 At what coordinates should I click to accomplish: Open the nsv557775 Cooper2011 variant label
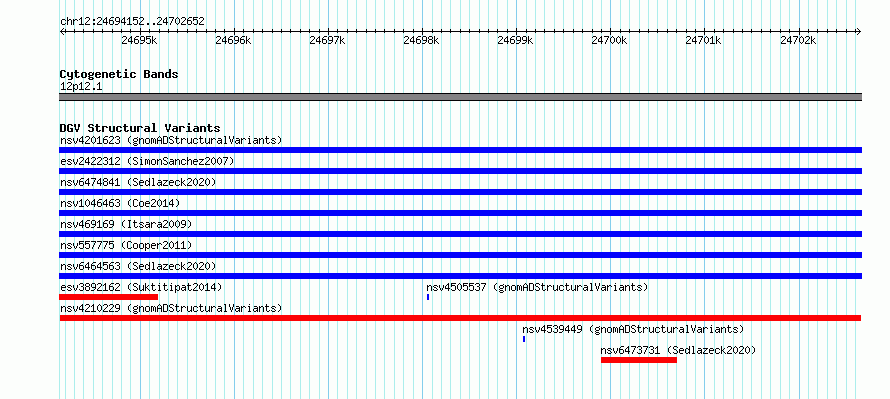[126, 245]
